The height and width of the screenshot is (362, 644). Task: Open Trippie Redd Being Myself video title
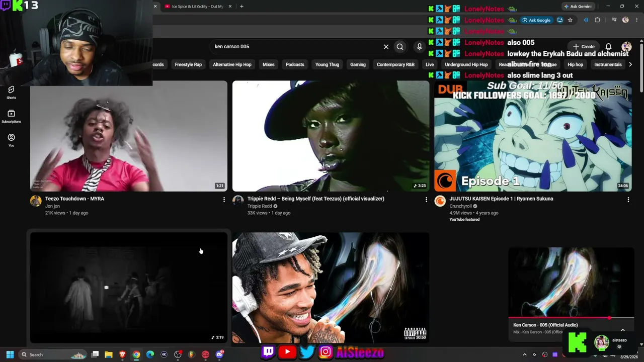tap(315, 199)
